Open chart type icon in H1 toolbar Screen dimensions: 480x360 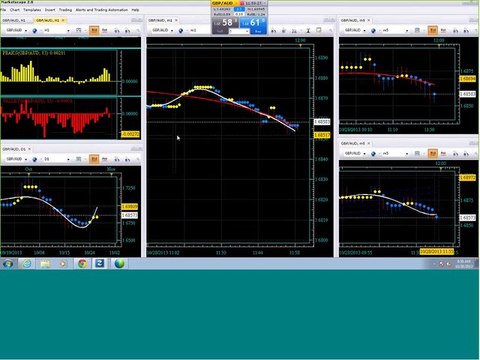click(79, 30)
